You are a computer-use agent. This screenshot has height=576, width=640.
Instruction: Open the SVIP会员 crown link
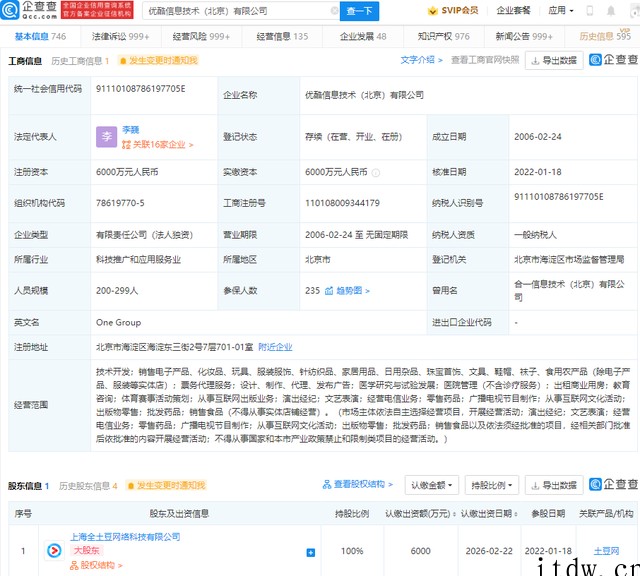click(453, 11)
